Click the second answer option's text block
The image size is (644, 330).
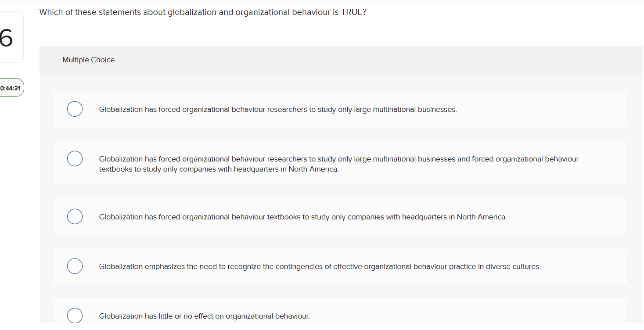click(339, 163)
